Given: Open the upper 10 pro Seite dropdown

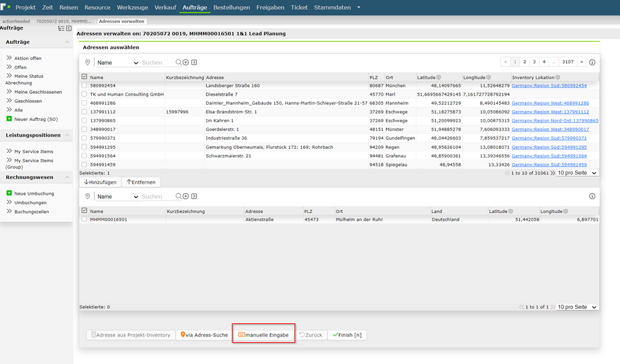Looking at the screenshot, I should [577, 173].
